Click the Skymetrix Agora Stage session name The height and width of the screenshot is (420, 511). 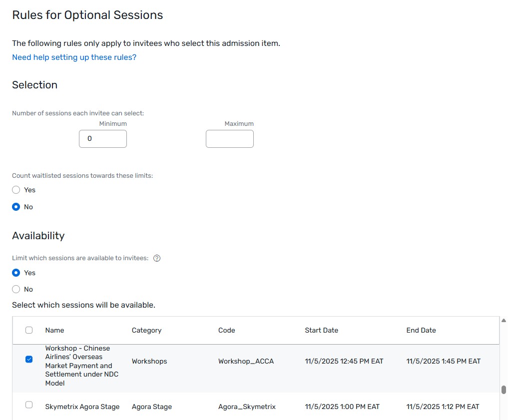(82, 407)
